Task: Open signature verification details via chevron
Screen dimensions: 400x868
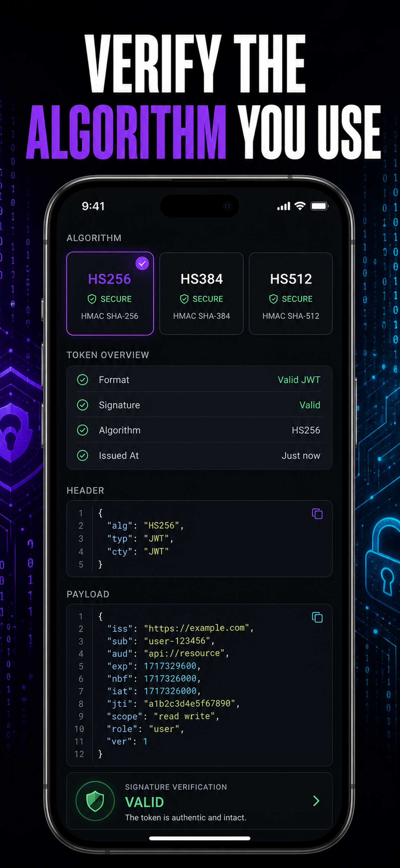Action: pos(316,801)
